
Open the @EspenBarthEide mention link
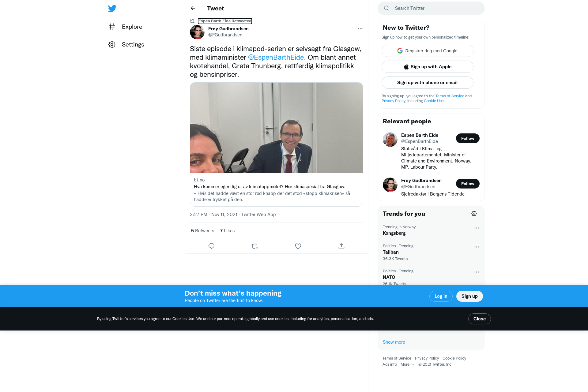(276, 58)
